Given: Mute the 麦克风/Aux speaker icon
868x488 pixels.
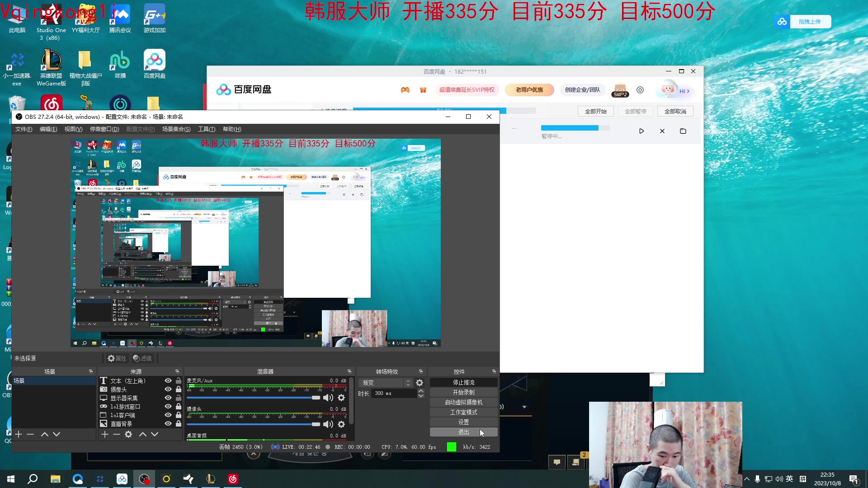Looking at the screenshot, I should coord(328,398).
